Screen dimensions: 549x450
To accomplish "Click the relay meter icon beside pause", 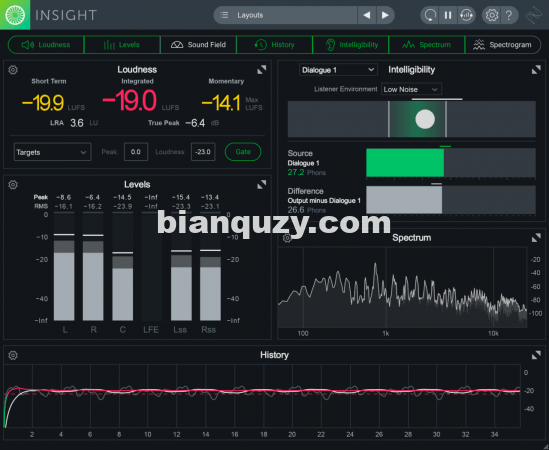I will 466,15.
